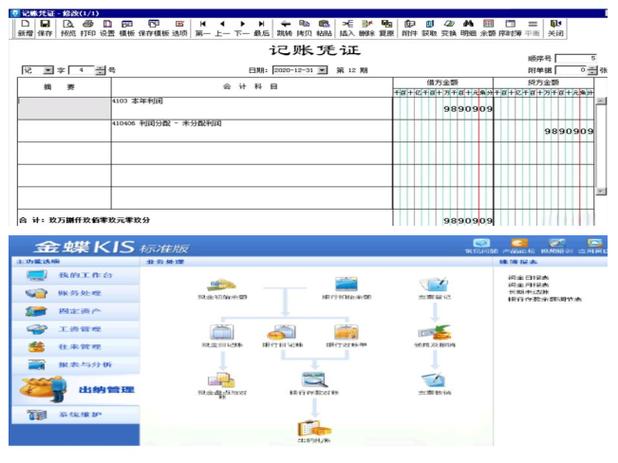Open the 模板 template icon

[x=127, y=28]
